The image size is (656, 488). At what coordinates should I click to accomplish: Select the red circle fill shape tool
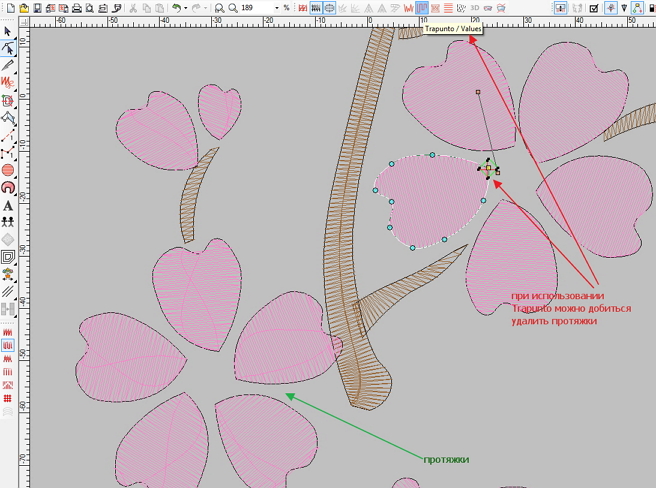(x=8, y=171)
